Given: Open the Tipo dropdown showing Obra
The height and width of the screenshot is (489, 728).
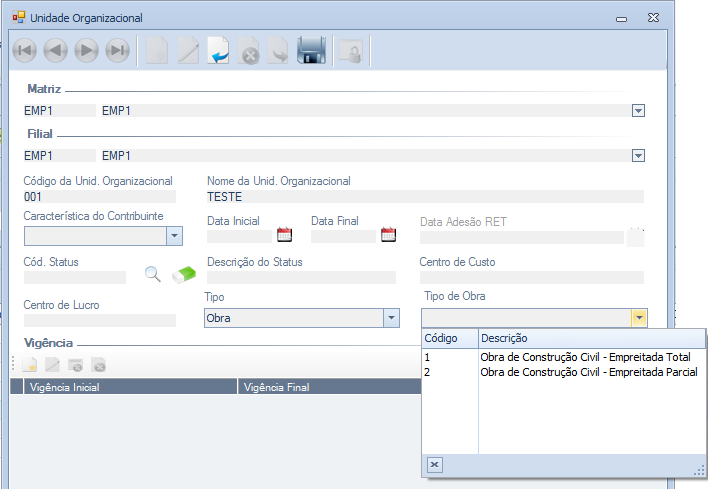Looking at the screenshot, I should coord(391,318).
